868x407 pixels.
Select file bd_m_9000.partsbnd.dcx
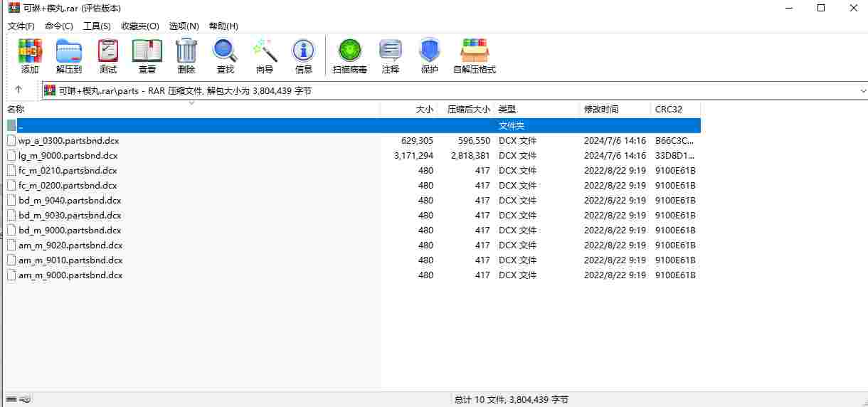tap(70, 231)
